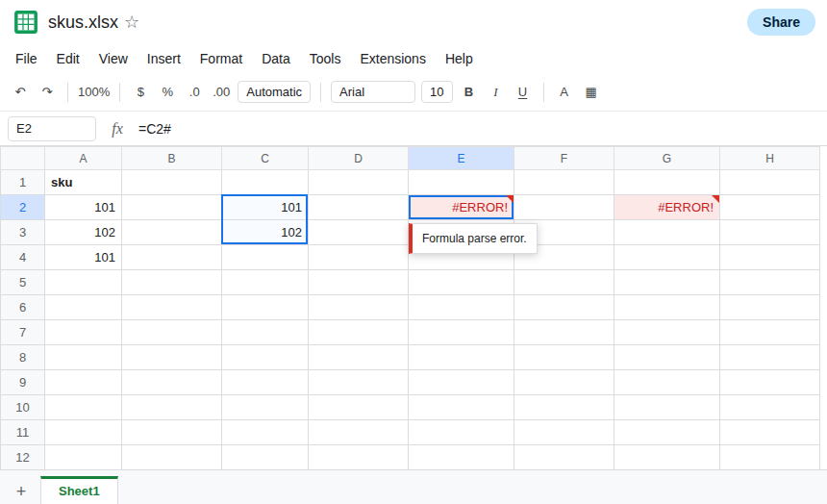This screenshot has width=827, height=504.
Task: Open the Arial font dropdown
Action: [373, 91]
